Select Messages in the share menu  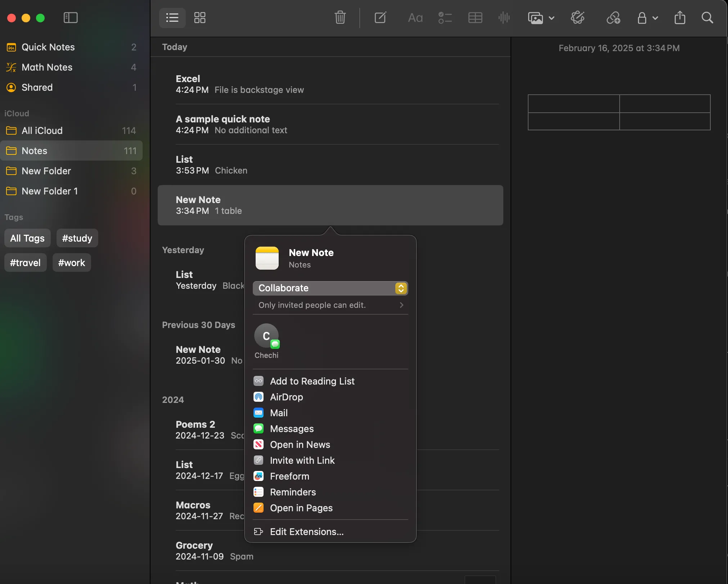tap(292, 428)
